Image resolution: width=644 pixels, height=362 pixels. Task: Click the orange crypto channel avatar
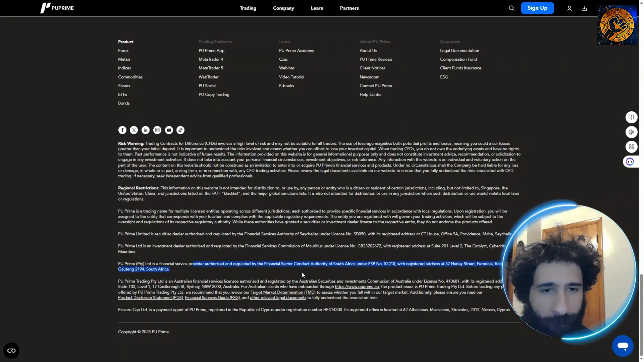pyautogui.click(x=617, y=25)
